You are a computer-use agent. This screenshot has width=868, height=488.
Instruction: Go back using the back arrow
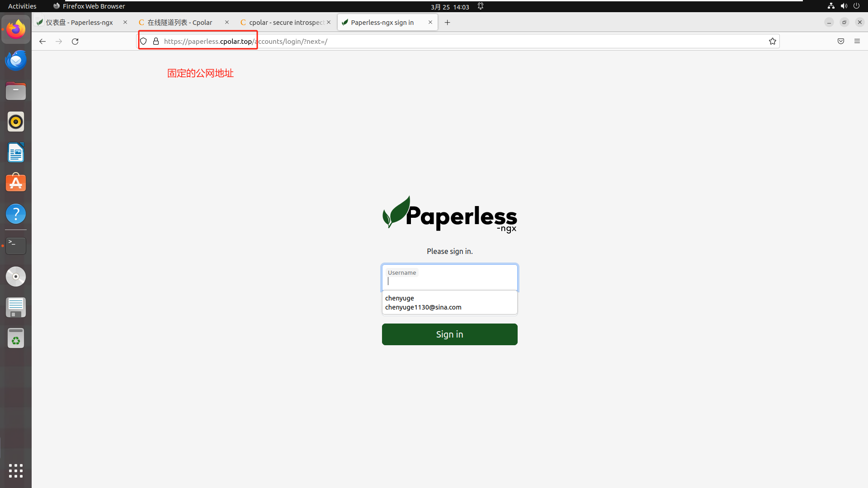click(42, 41)
